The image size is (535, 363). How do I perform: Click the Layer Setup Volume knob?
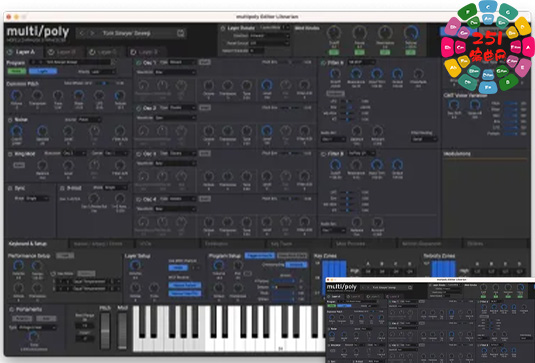[x=135, y=265]
